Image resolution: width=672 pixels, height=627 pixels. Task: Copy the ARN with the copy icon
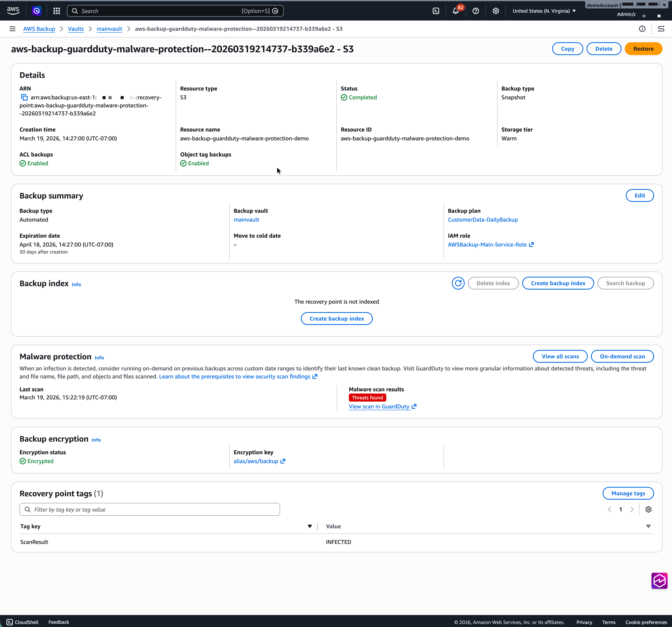tap(24, 97)
